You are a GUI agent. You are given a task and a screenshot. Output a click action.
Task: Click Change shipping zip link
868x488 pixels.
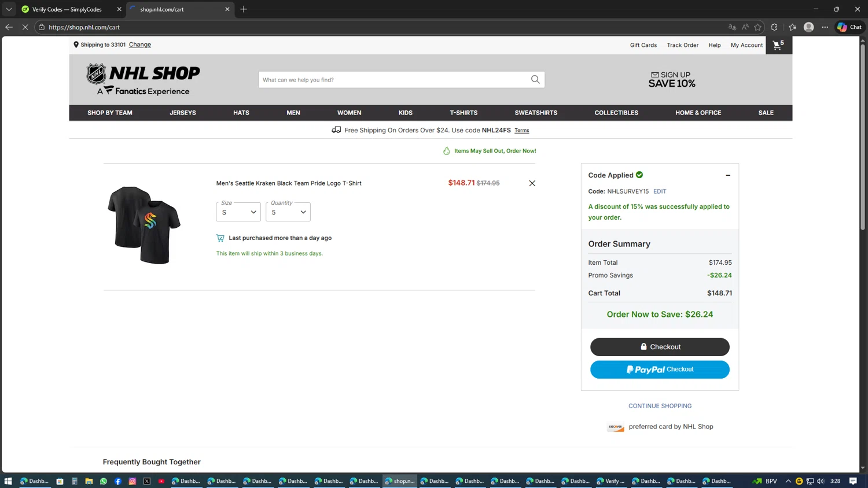140,45
